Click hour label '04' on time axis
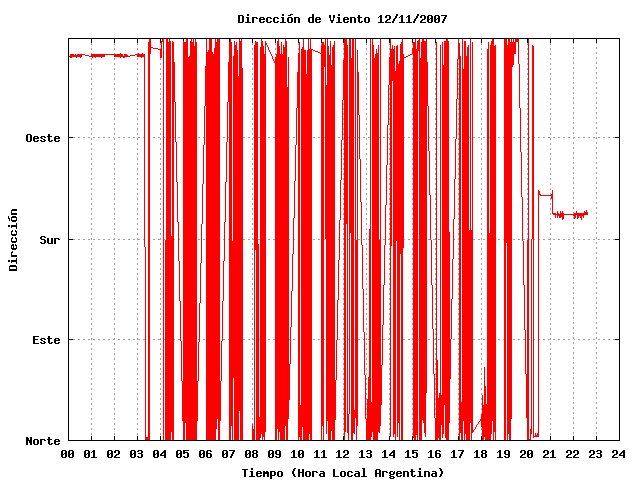The height and width of the screenshot is (480, 640). coord(160,454)
